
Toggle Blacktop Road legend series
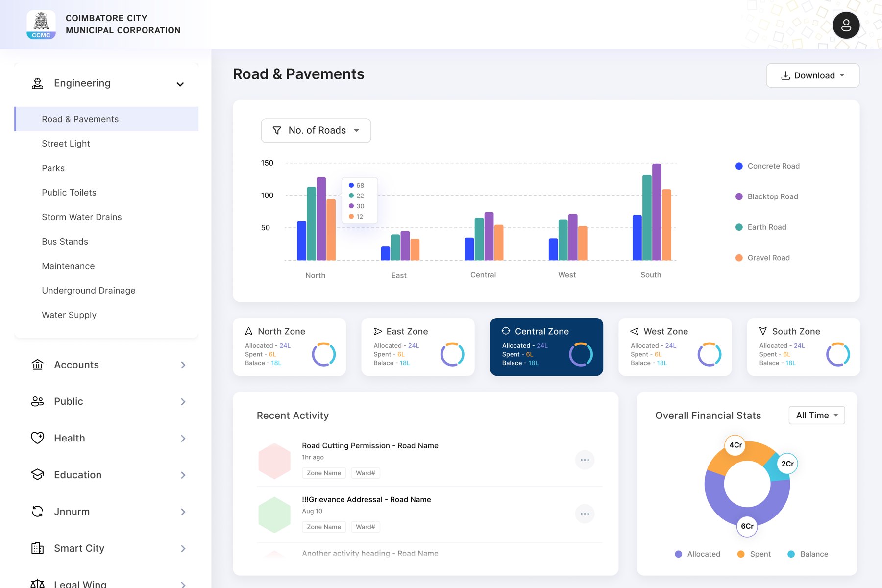coord(767,196)
